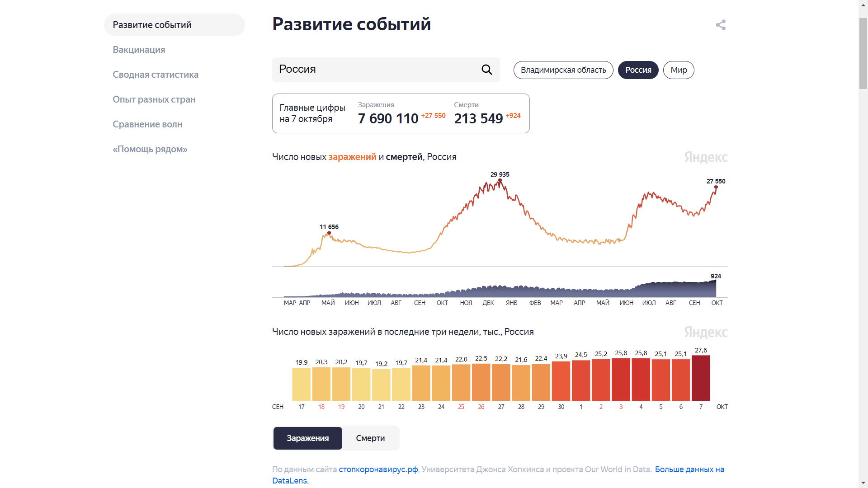Open the Развитие событий sidebar section
The width and height of the screenshot is (868, 488).
pyautogui.click(x=175, y=25)
